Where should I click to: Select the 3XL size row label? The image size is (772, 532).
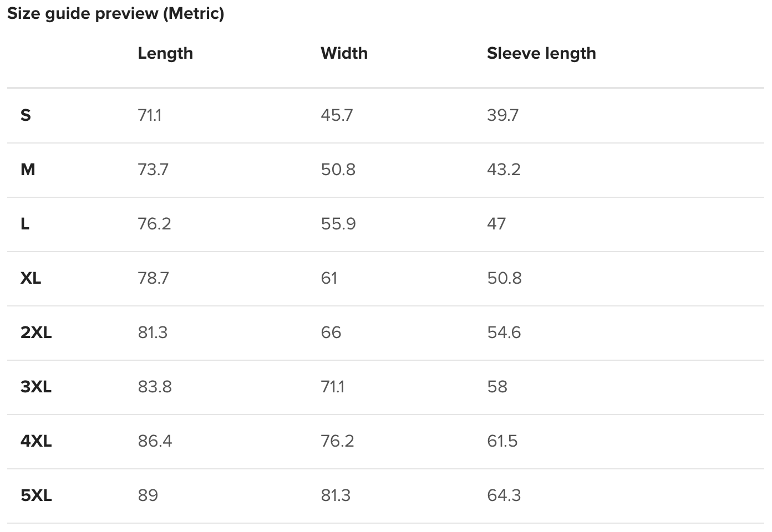pos(36,387)
